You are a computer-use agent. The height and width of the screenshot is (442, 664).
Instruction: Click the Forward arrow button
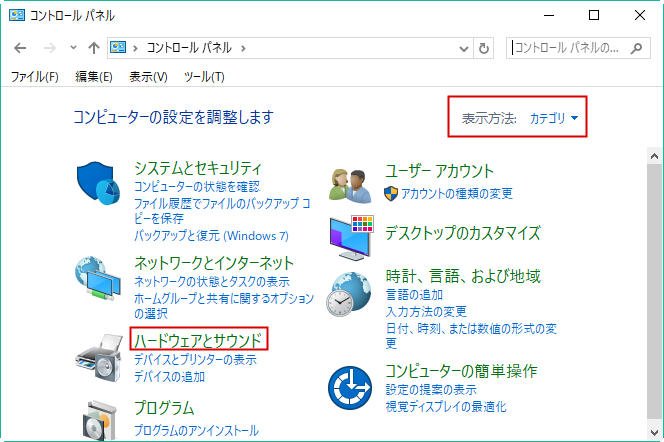click(50, 48)
